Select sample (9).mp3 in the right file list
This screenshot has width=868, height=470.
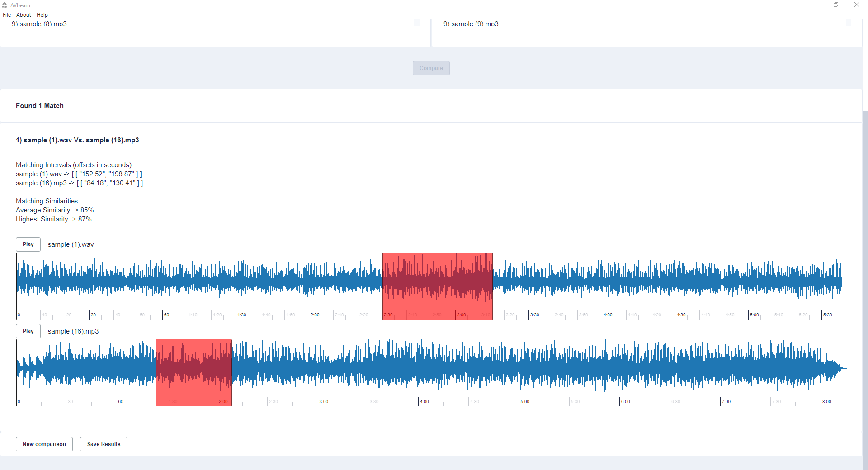471,23
